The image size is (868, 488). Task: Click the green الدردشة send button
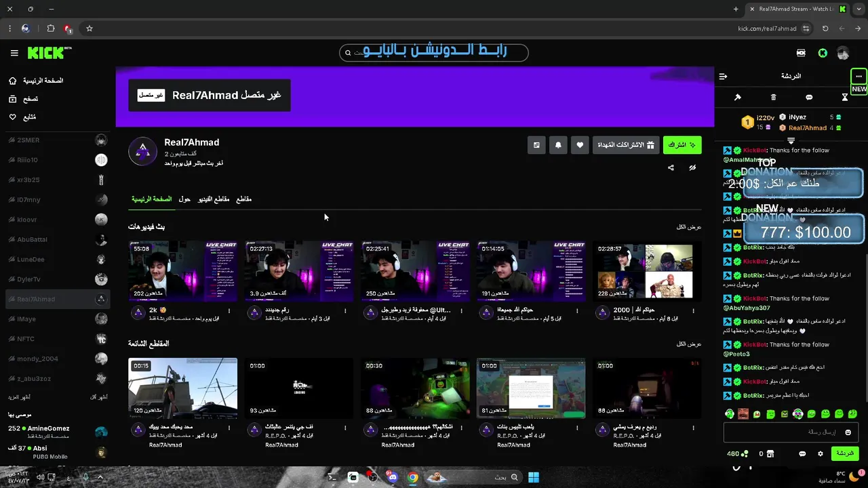click(x=844, y=453)
